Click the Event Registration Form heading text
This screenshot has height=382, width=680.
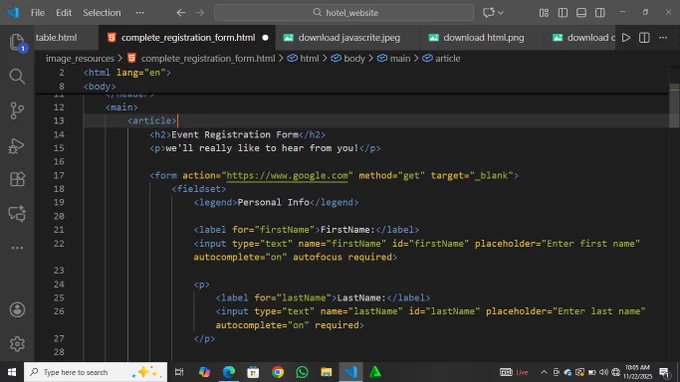point(235,134)
